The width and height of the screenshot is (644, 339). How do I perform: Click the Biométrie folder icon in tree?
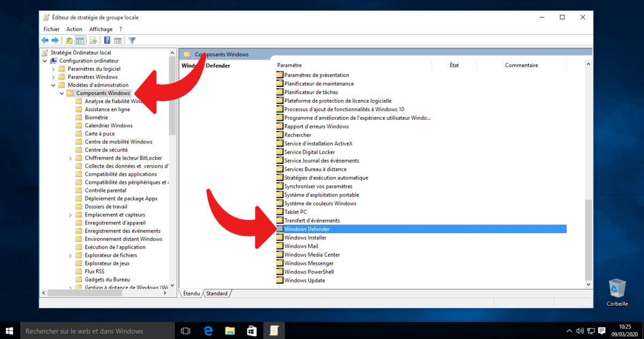pos(79,117)
